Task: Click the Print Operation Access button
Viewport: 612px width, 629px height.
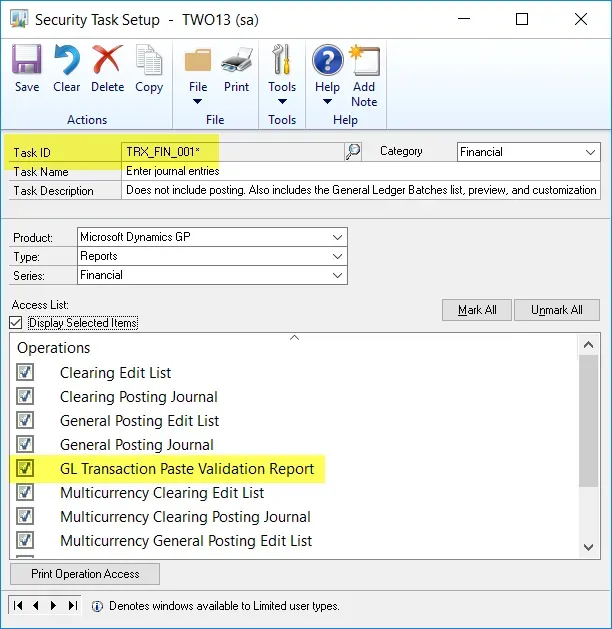Action: pyautogui.click(x=85, y=574)
